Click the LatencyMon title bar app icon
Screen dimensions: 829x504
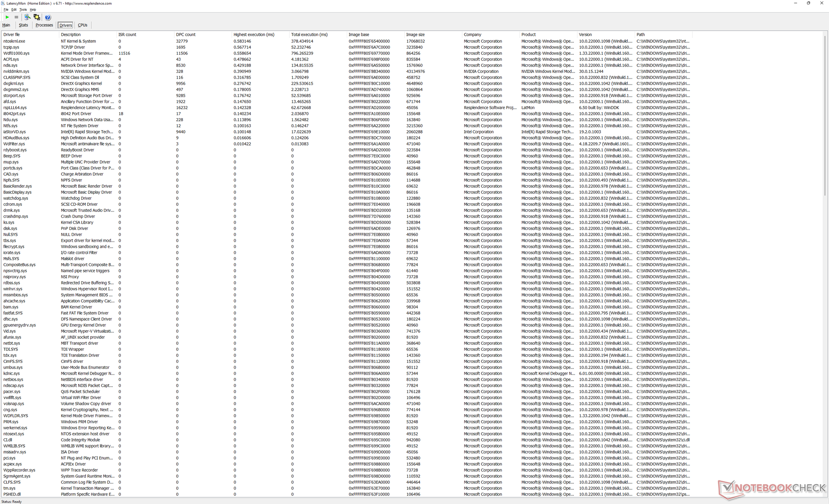3,3
